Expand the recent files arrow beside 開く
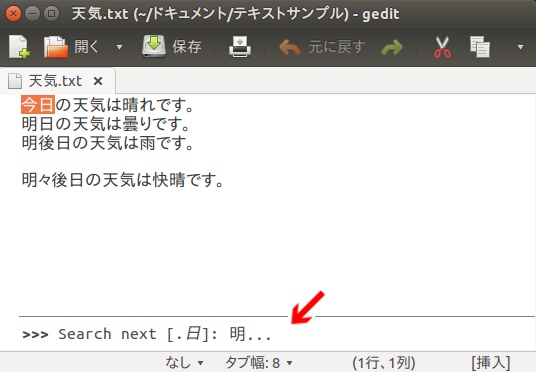The image size is (536, 372). click(x=119, y=47)
